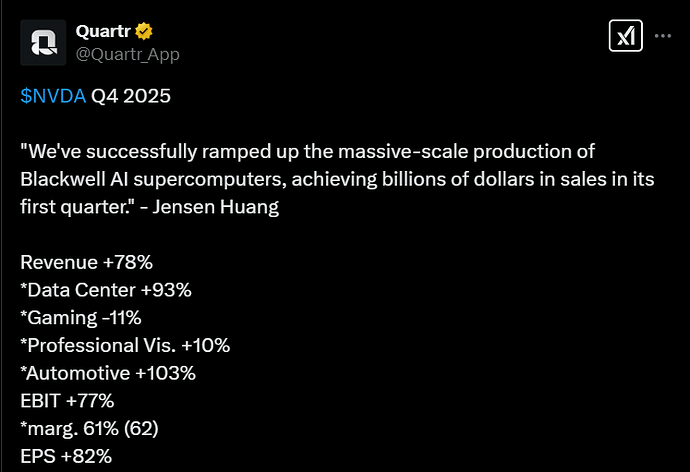Open the Quartr display name profile link
Screen dimensions: 690x472
pyautogui.click(x=103, y=31)
